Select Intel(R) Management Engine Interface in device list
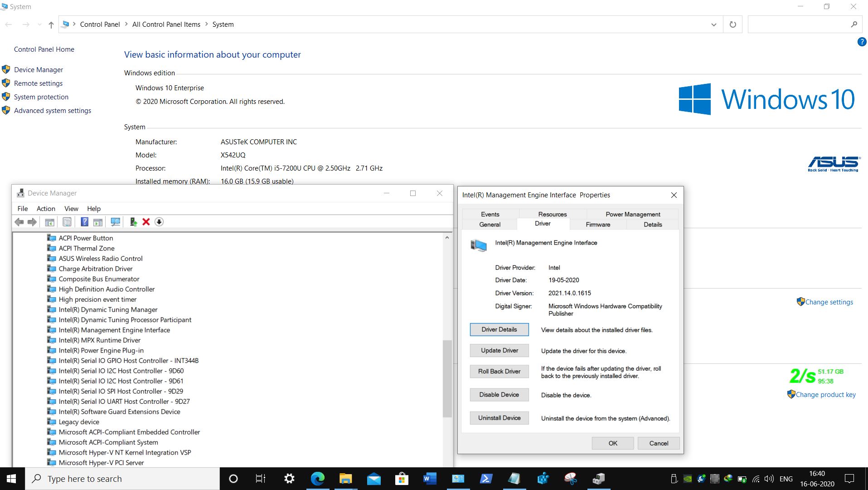 pos(114,330)
